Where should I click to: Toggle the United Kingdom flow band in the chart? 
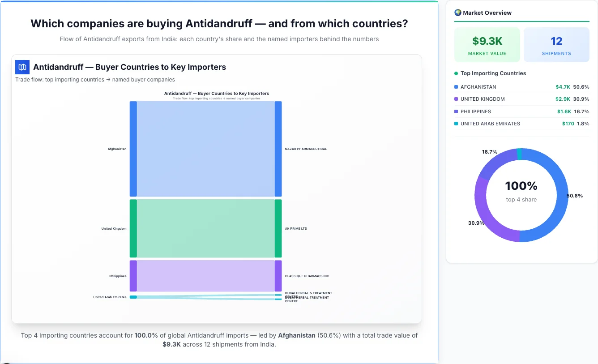[x=206, y=228]
